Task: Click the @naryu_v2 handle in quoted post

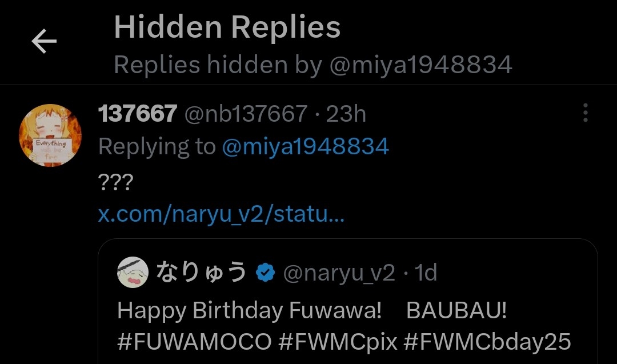Action: [x=339, y=273]
